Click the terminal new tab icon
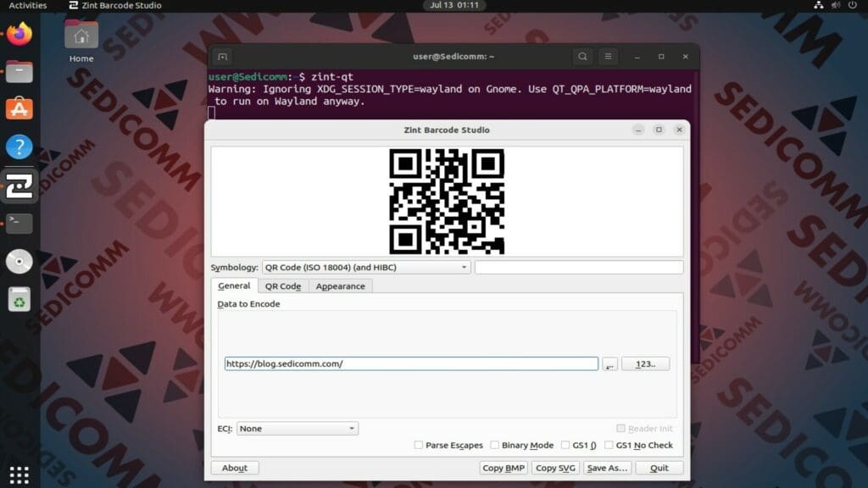Image resolution: width=868 pixels, height=488 pixels. point(223,57)
